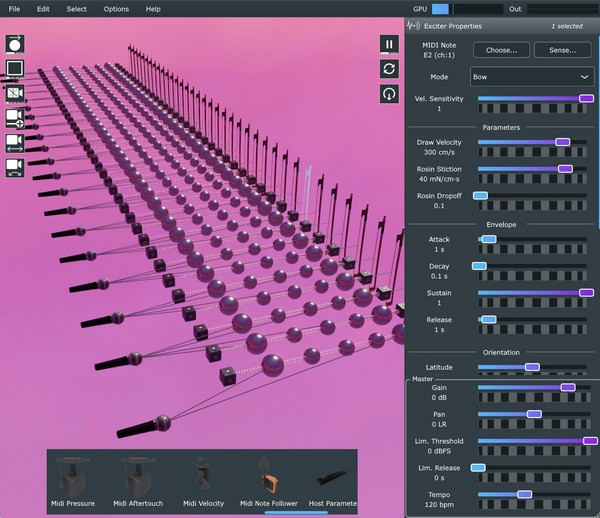Toggle the crossed-out camera icon
Screen dimensions: 600x518
click(x=15, y=93)
